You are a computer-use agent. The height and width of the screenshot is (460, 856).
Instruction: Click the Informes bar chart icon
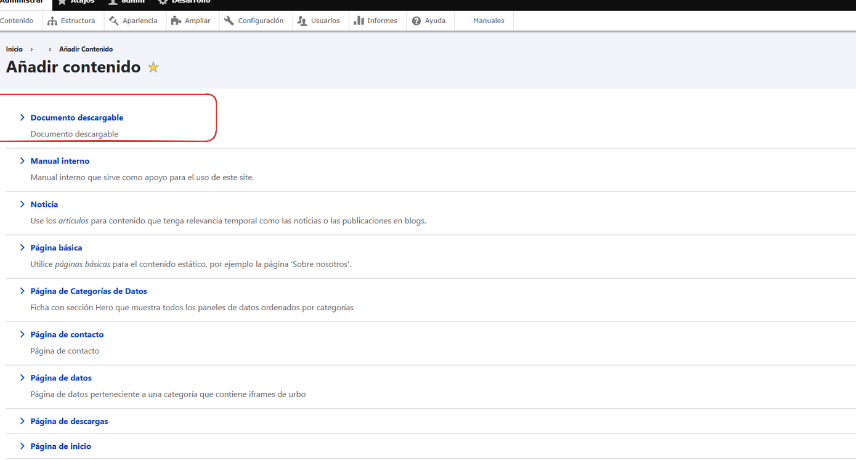coord(358,21)
